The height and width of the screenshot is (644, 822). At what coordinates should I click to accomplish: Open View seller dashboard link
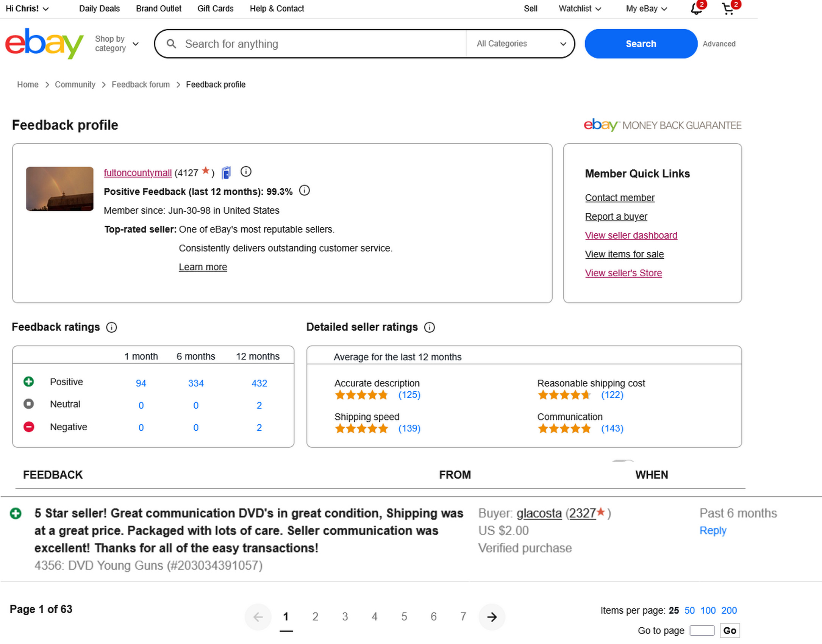click(631, 235)
